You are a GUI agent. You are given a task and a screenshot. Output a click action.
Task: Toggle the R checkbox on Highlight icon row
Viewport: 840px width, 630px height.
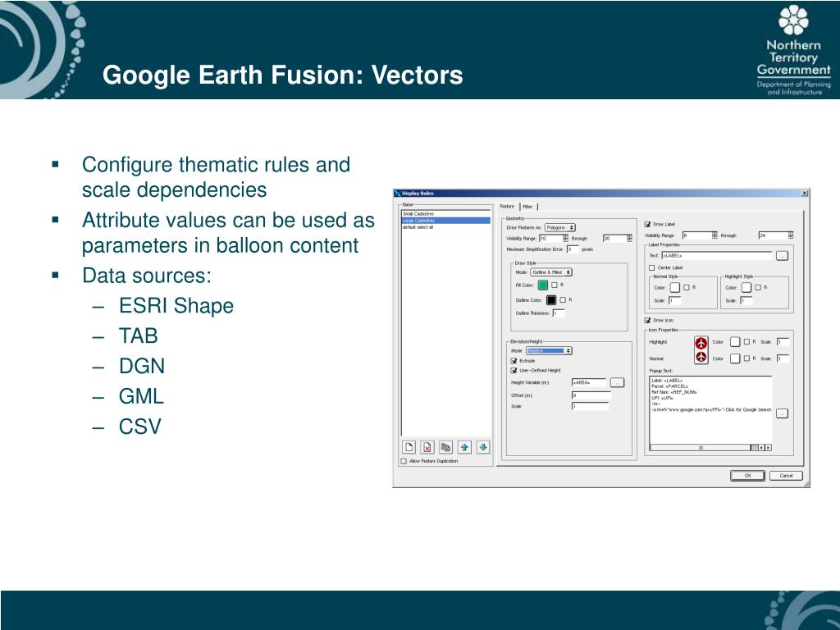coord(746,342)
